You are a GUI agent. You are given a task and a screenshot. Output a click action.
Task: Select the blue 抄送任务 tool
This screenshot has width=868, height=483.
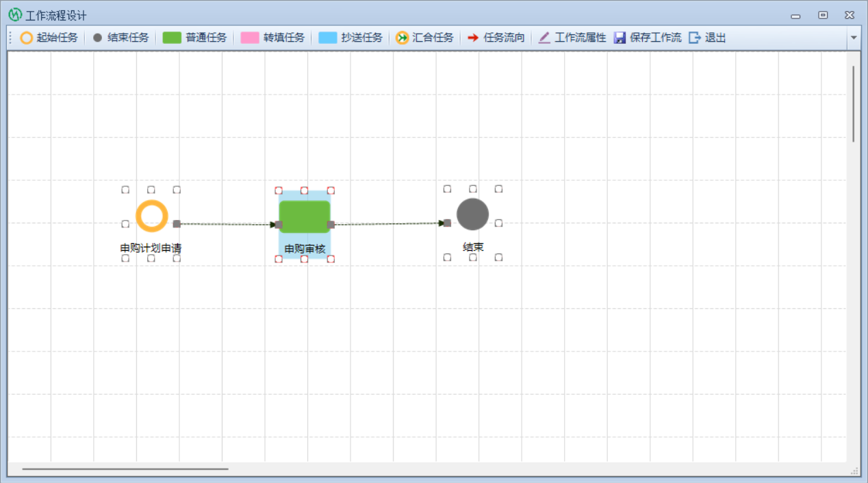pos(350,38)
